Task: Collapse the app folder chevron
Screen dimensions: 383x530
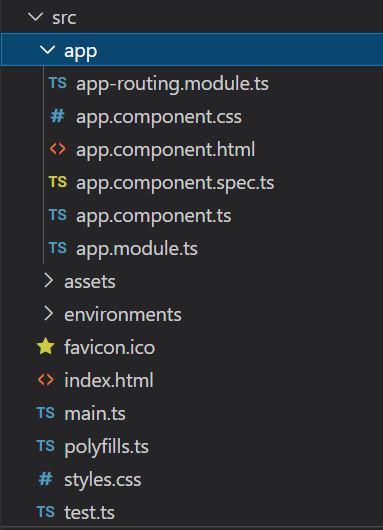Action: [47, 50]
